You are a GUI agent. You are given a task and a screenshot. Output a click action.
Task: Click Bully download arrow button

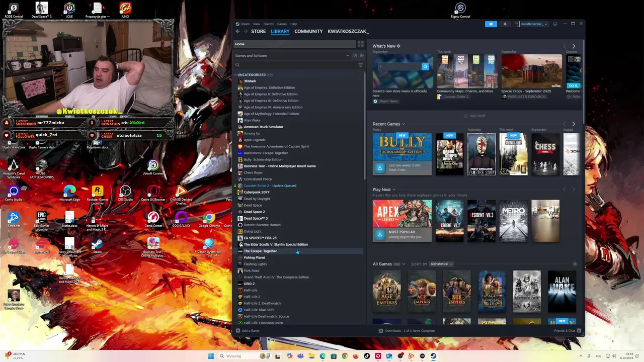380,168
